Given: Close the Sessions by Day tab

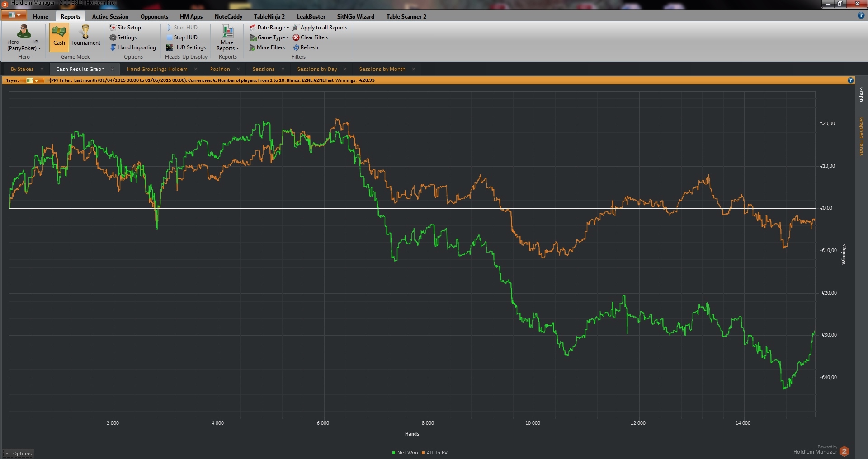Looking at the screenshot, I should [345, 69].
